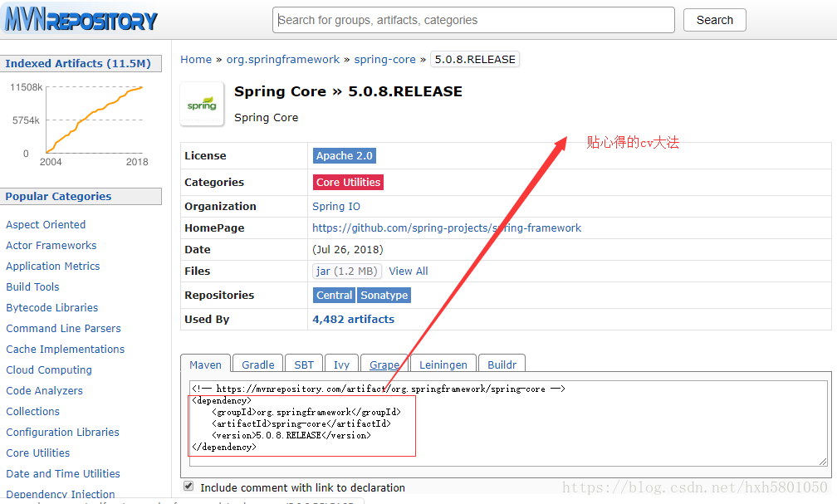Switch to the Gradle tab
Screen dimensions: 837x504
(x=257, y=364)
